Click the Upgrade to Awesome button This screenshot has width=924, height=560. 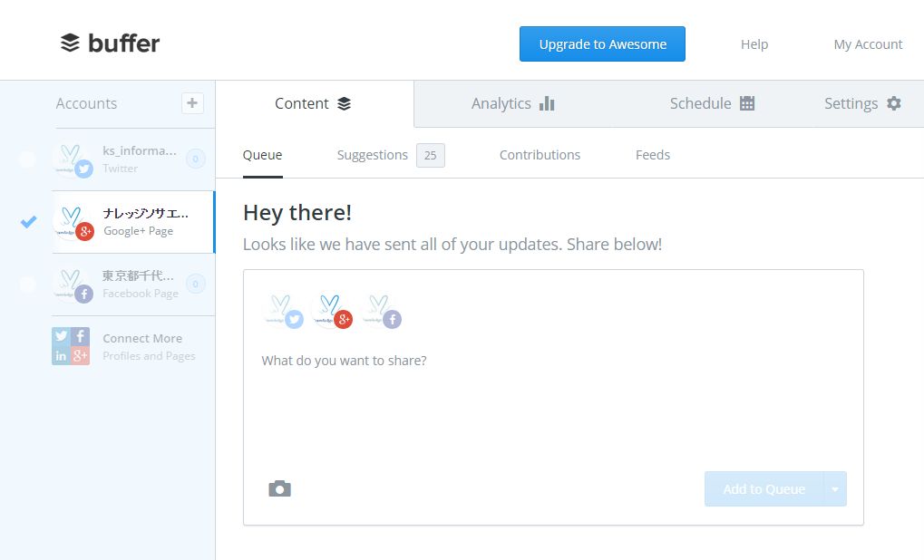click(602, 43)
